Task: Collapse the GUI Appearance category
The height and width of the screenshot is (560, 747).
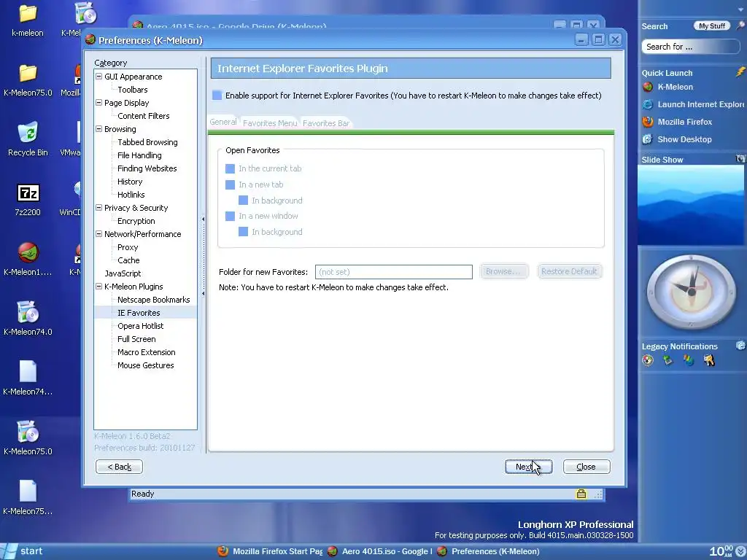Action: (x=99, y=76)
